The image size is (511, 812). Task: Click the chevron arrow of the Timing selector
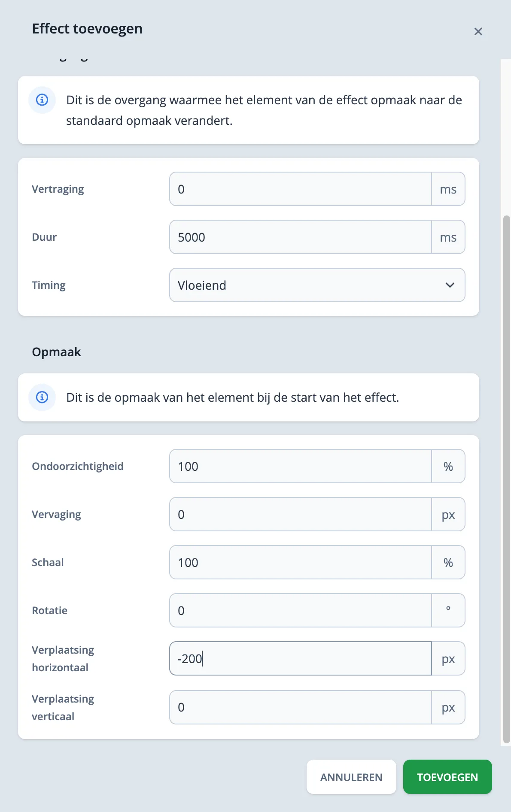pos(449,285)
